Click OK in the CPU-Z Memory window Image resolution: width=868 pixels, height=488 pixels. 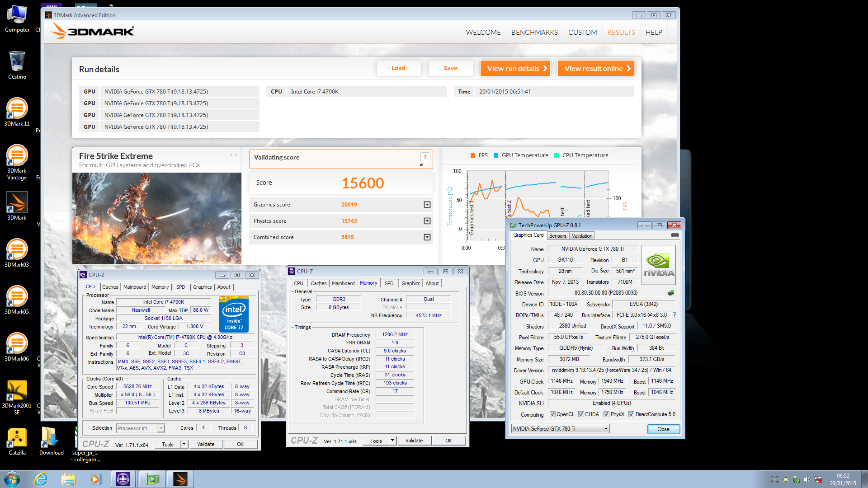click(448, 441)
